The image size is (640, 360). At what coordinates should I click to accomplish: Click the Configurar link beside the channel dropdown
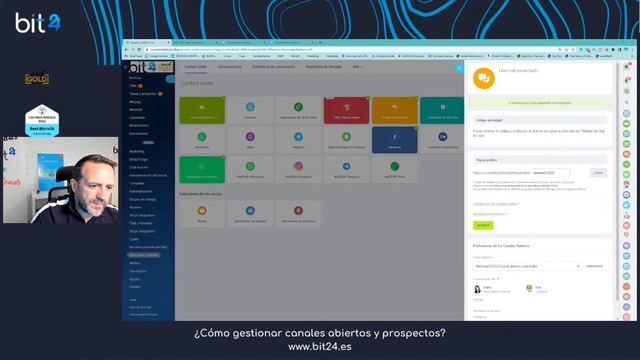pos(594,266)
